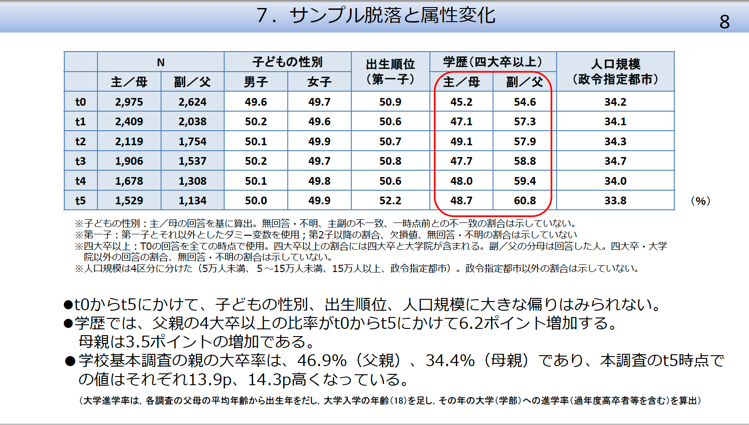Click the 33.8 population cell

615,199
